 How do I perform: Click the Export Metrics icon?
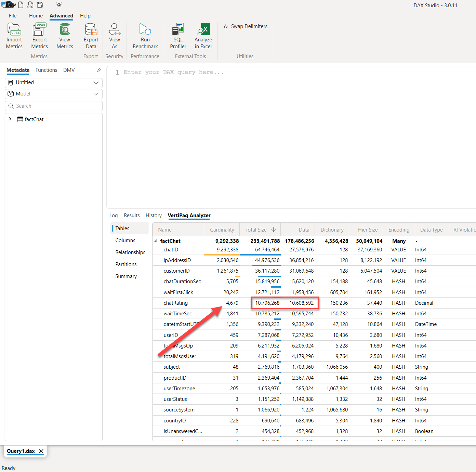[x=39, y=34]
